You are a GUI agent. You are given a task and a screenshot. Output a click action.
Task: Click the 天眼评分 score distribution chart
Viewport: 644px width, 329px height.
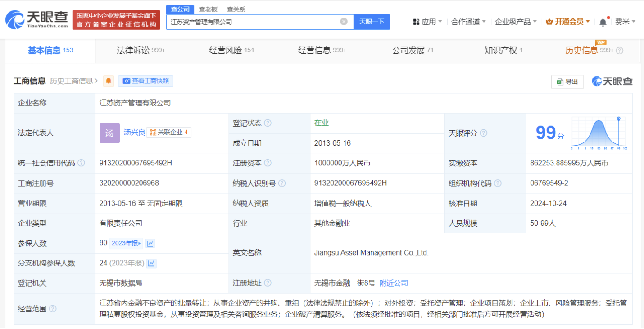point(599,133)
